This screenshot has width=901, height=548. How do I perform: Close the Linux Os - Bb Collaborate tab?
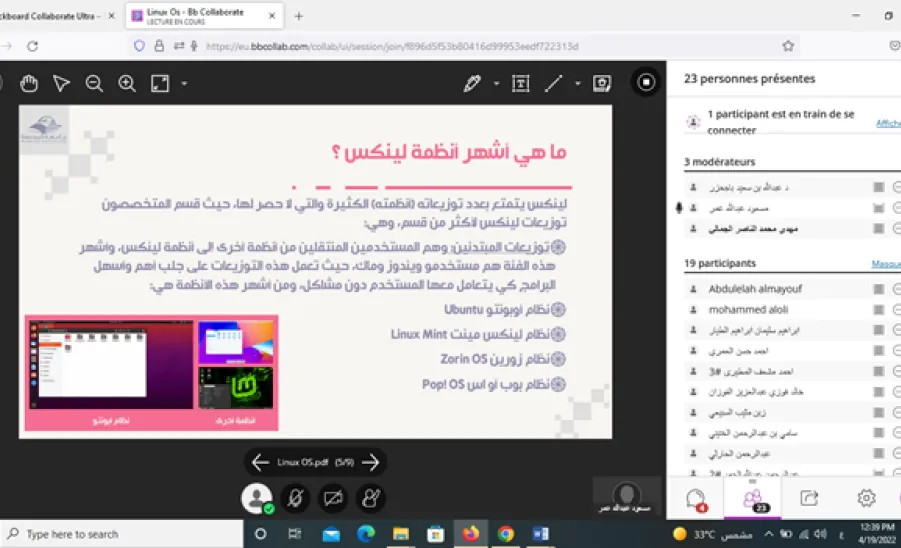click(272, 16)
